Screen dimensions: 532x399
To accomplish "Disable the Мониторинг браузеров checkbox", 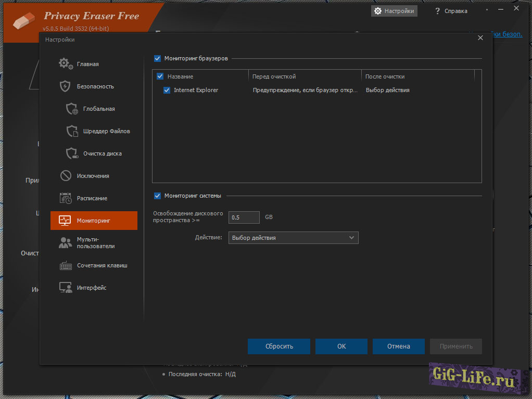I will [x=158, y=59].
